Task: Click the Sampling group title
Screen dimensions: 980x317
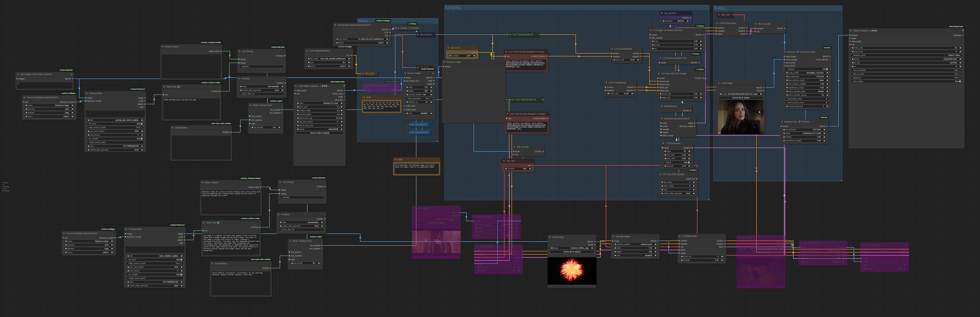Action: point(453,8)
